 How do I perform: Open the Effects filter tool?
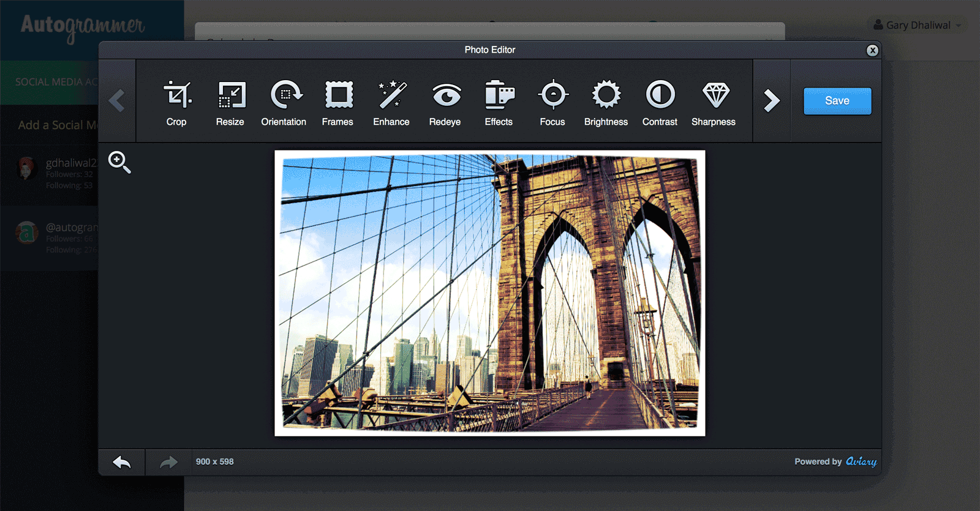(499, 102)
